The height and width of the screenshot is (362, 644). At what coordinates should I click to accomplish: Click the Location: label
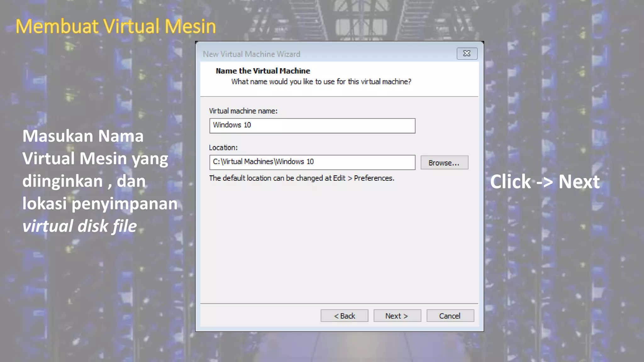pos(223,148)
